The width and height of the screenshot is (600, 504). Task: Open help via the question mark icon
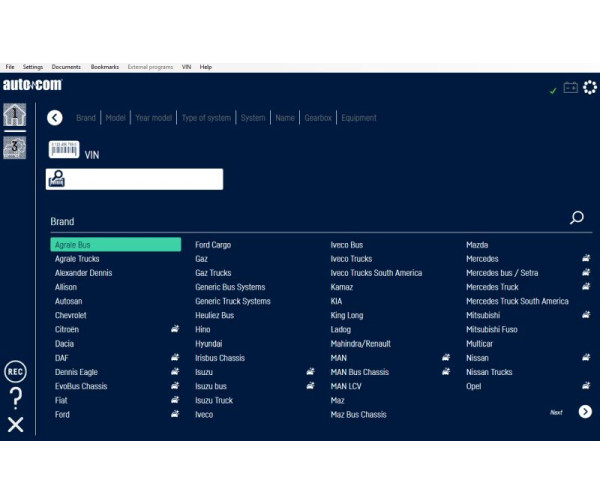(x=15, y=398)
